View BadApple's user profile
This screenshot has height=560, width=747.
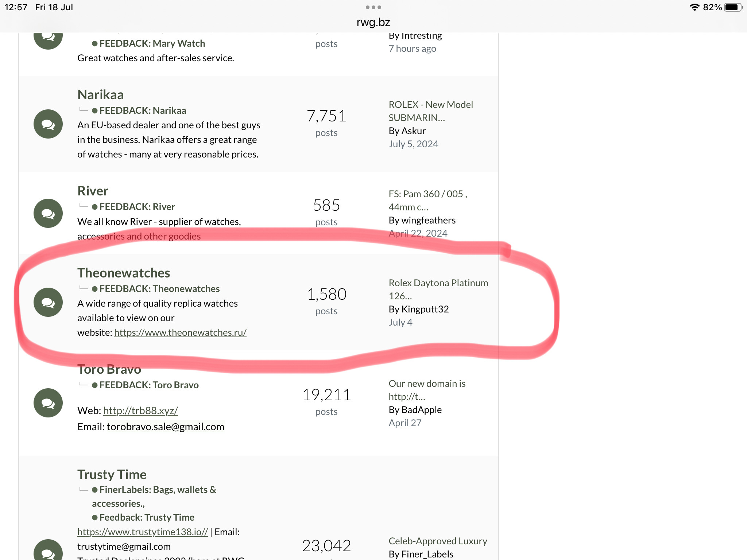click(421, 410)
